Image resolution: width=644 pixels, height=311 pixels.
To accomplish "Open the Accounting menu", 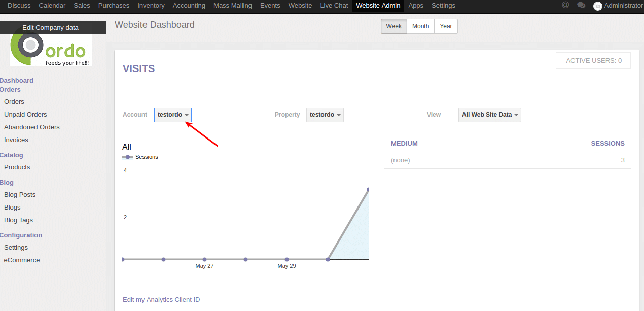I will 189,6.
